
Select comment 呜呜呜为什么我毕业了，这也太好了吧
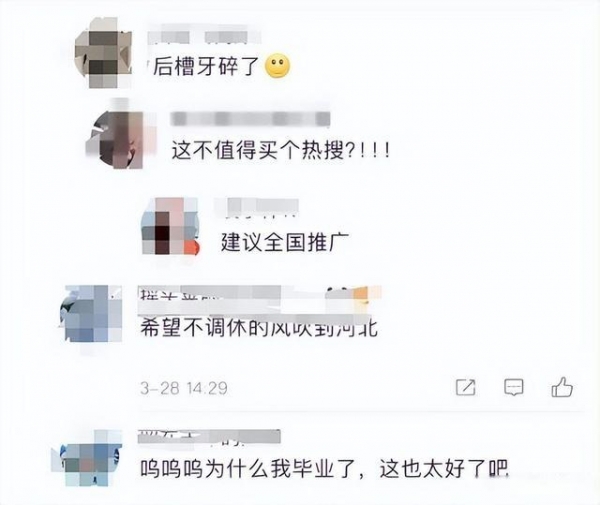point(324,468)
